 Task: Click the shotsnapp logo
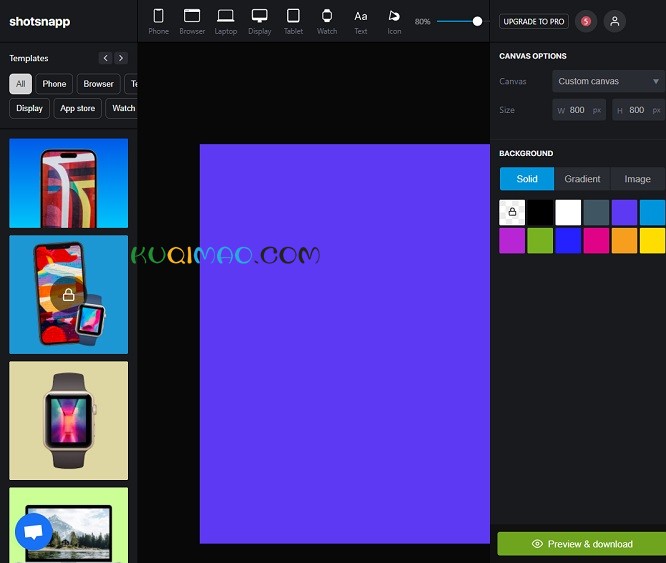pos(40,21)
